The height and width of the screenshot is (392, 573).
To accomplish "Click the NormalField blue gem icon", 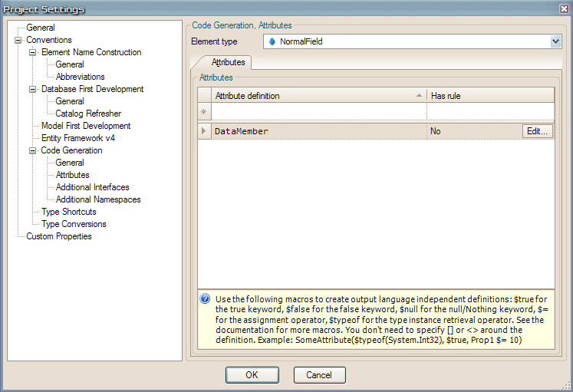I will (x=272, y=41).
